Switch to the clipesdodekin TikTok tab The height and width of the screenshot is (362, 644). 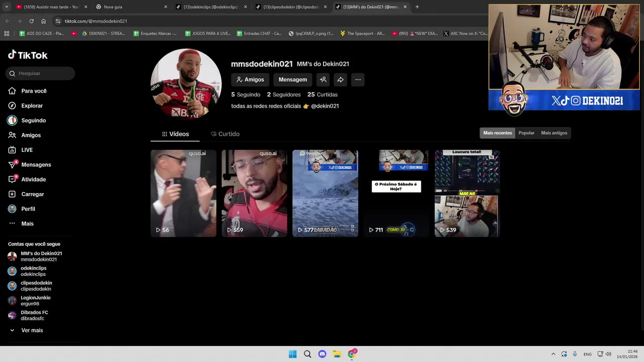tap(291, 7)
